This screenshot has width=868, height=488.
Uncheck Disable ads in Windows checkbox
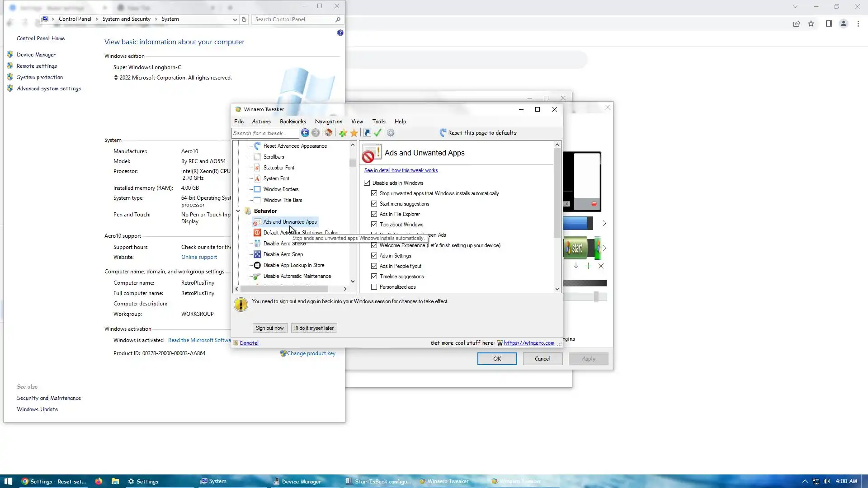click(x=367, y=183)
